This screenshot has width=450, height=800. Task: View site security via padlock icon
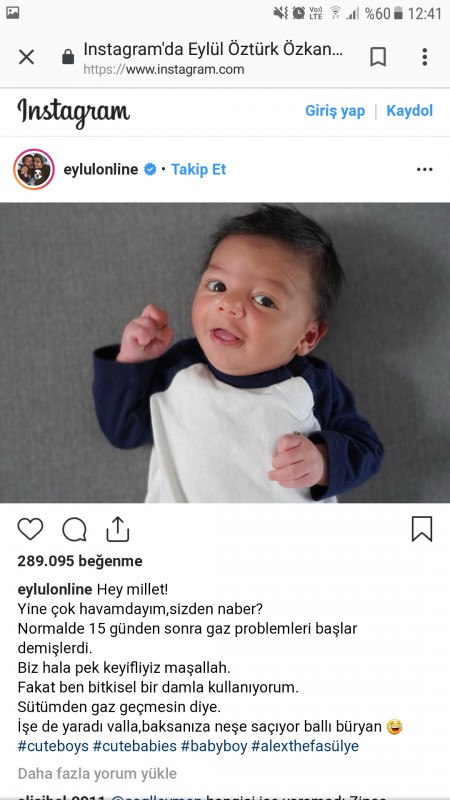tap(68, 57)
